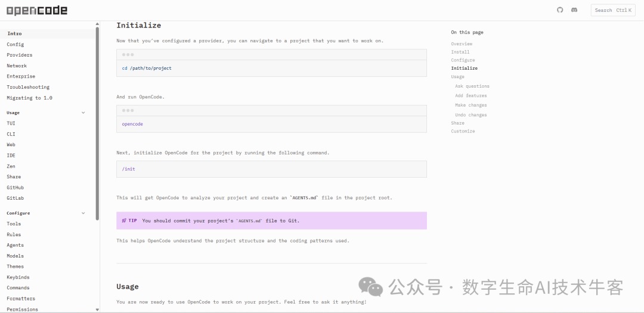Open the Tools sidebar page

click(x=14, y=224)
